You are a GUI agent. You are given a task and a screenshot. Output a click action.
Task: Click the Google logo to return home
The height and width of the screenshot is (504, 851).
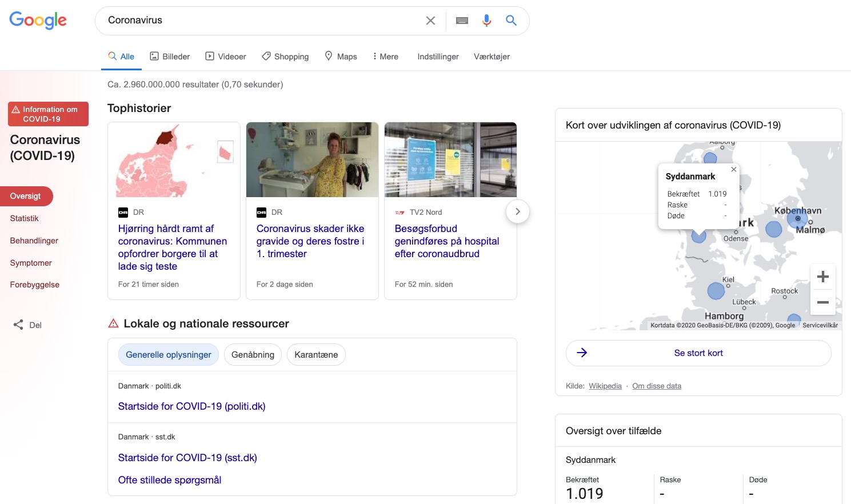[38, 21]
